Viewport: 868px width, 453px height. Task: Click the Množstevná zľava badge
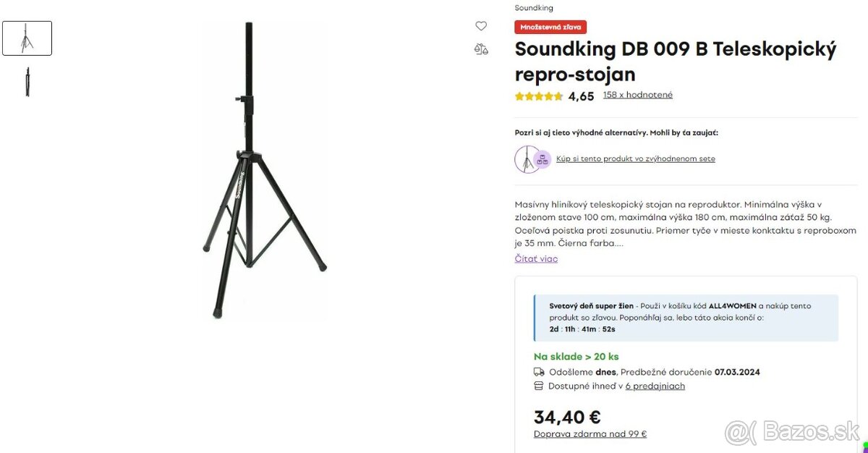tap(550, 26)
